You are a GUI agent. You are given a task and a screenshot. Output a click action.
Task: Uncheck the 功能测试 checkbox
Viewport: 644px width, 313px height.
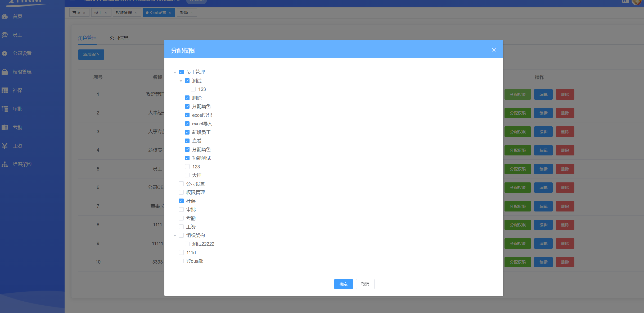(187, 158)
